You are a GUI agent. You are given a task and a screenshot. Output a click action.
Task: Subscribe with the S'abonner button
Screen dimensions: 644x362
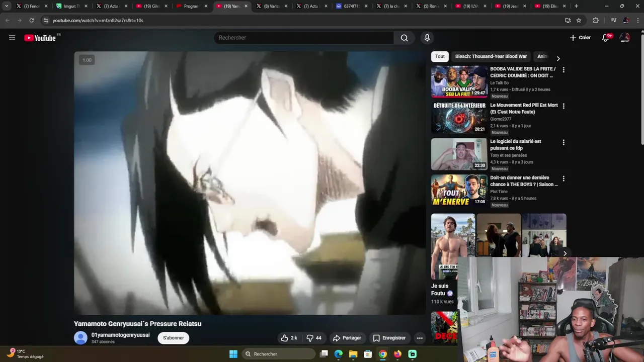(174, 338)
